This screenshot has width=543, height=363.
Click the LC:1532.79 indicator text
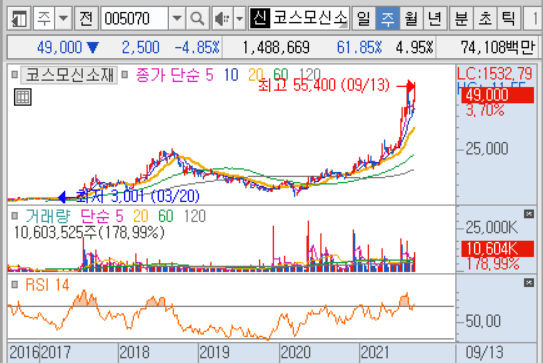495,73
